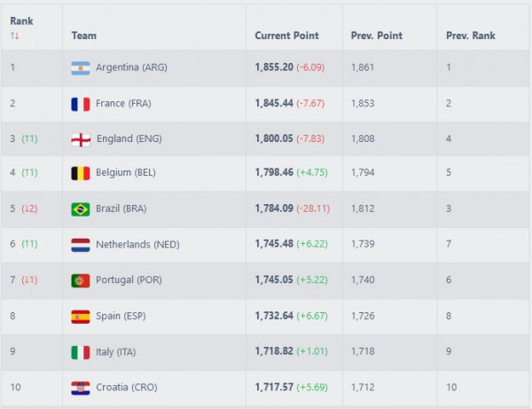
Task: Click Brazil's rank change indicator ↓2
Action: tap(29, 208)
